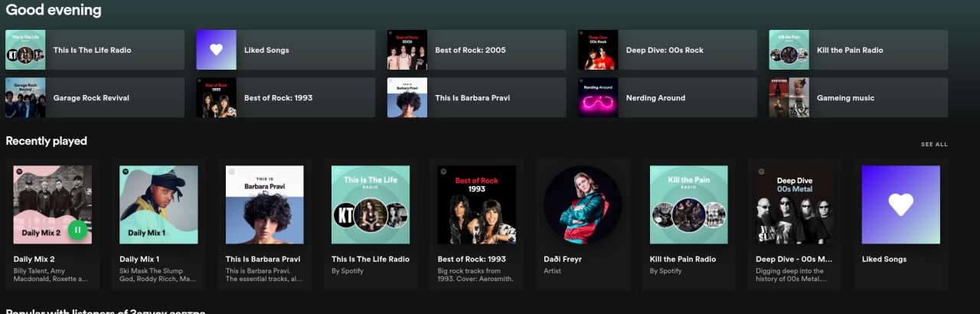Click Best of Rock: 2005 shortcut cover

tap(407, 50)
